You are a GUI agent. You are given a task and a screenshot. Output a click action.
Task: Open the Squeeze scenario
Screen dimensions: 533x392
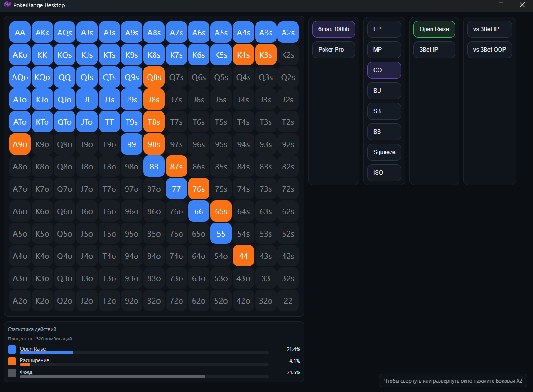384,152
